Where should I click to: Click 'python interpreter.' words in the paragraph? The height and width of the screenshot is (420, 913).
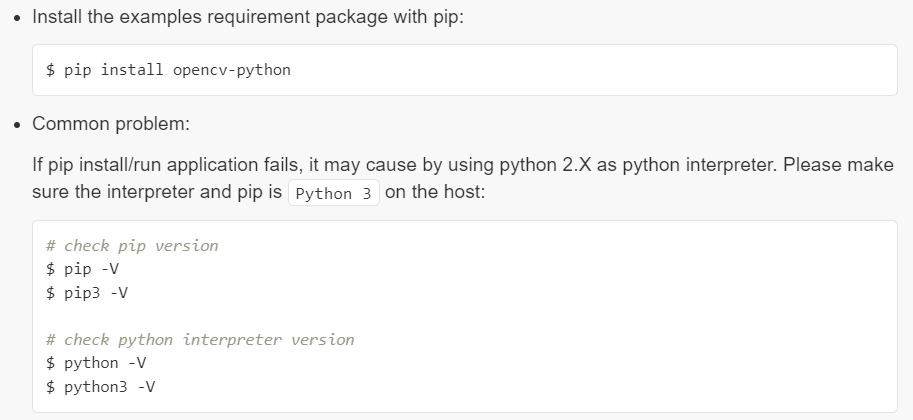click(x=700, y=165)
